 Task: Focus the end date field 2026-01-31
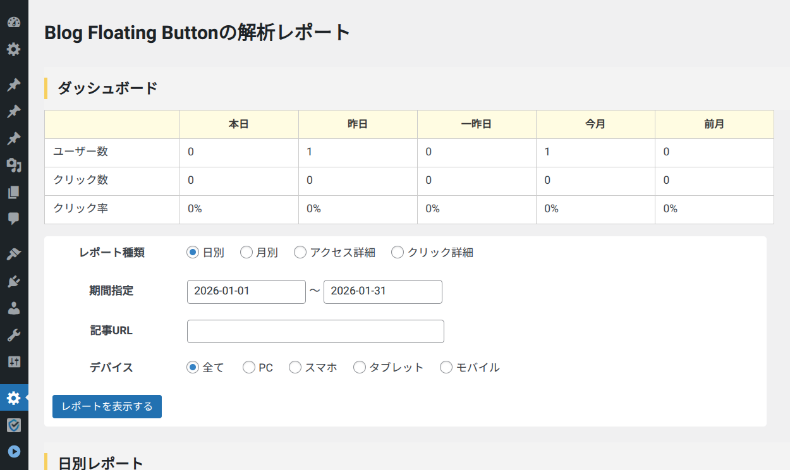383,292
